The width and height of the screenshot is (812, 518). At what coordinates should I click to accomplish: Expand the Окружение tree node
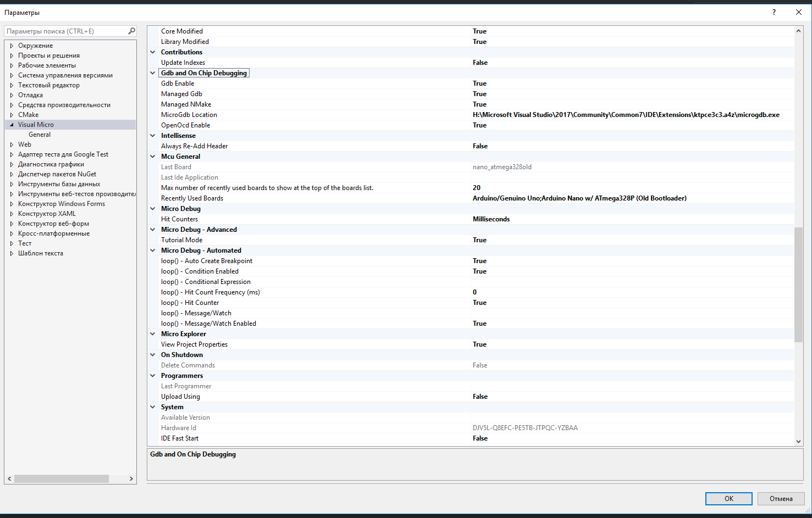pos(12,46)
